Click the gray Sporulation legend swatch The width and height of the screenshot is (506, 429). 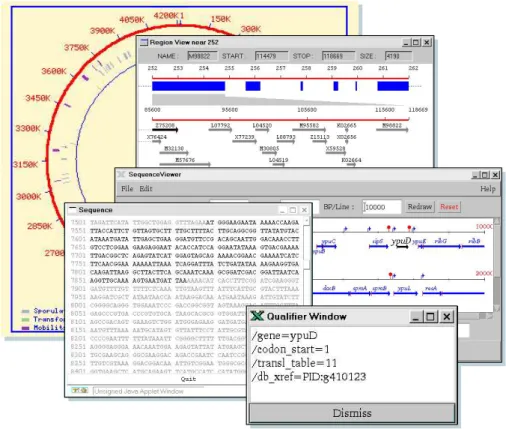click(25, 311)
